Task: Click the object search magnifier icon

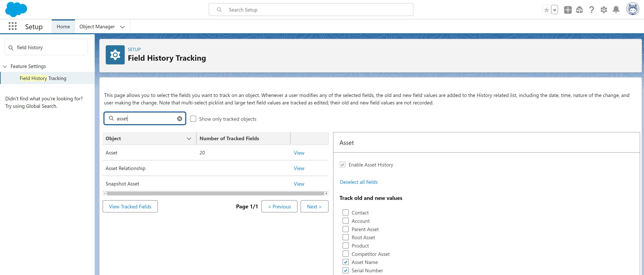Action: point(111,118)
